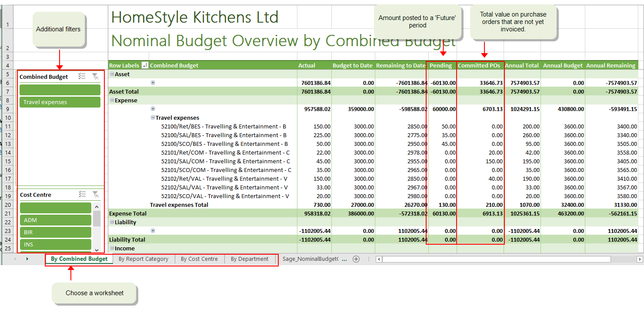Select BIR in Cost Centre slicer

[56, 232]
